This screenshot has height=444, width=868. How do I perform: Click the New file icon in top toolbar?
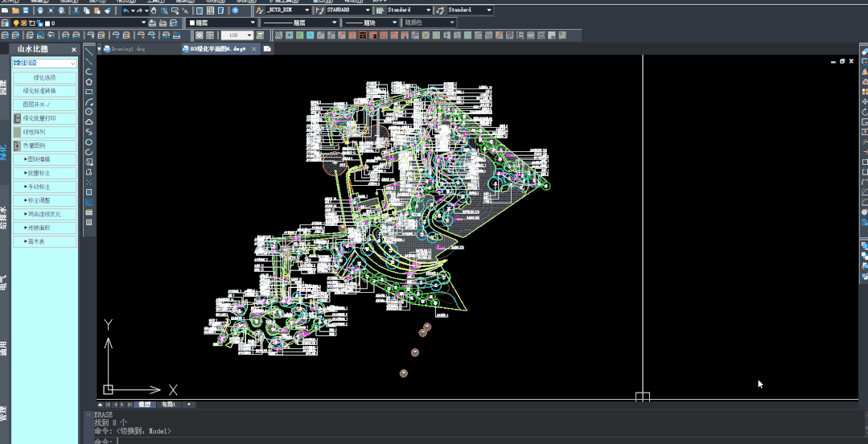tap(5, 10)
